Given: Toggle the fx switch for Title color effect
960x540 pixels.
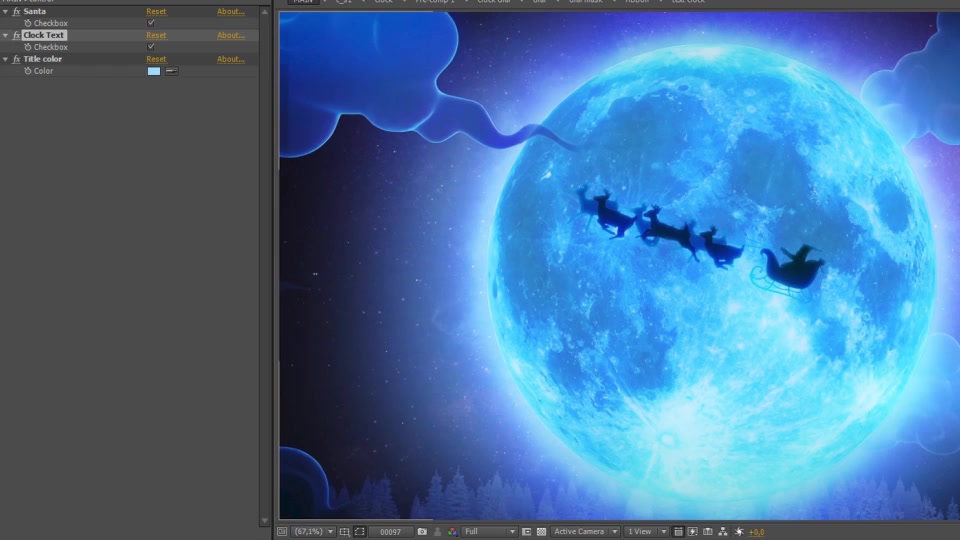Looking at the screenshot, I should pyautogui.click(x=17, y=59).
